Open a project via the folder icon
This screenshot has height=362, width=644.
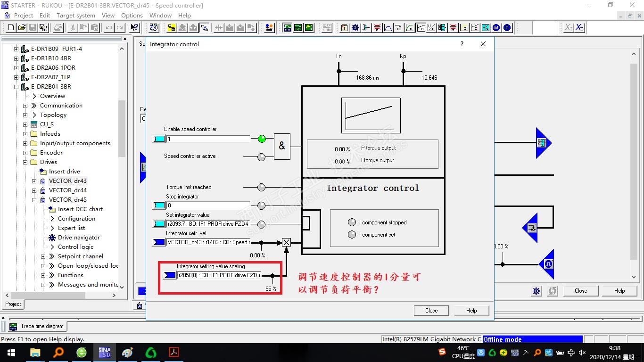click(x=22, y=28)
